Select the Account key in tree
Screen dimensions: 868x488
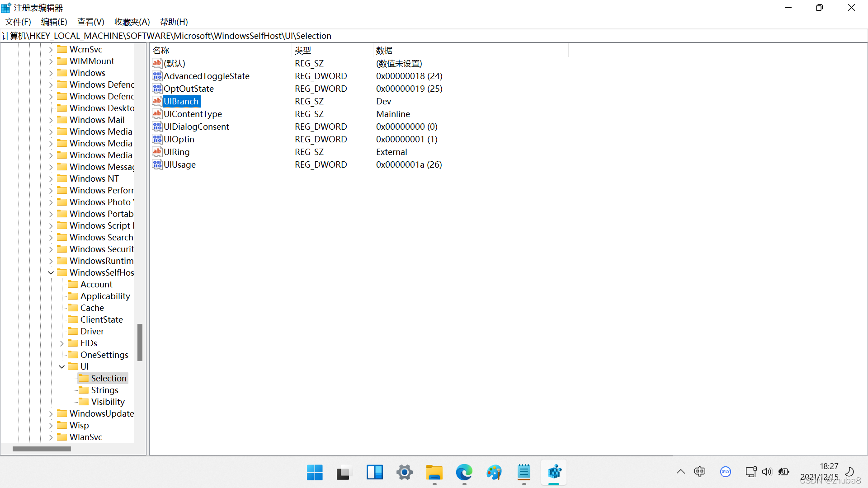(96, 284)
